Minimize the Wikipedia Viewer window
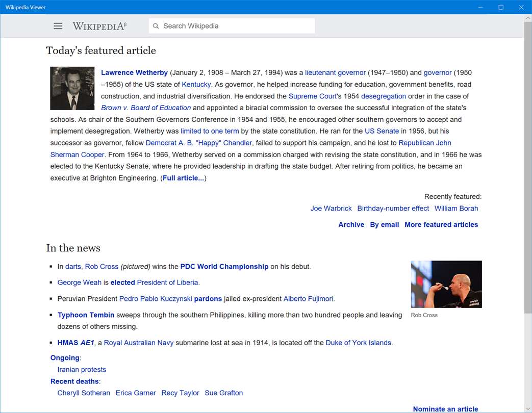 480,7
